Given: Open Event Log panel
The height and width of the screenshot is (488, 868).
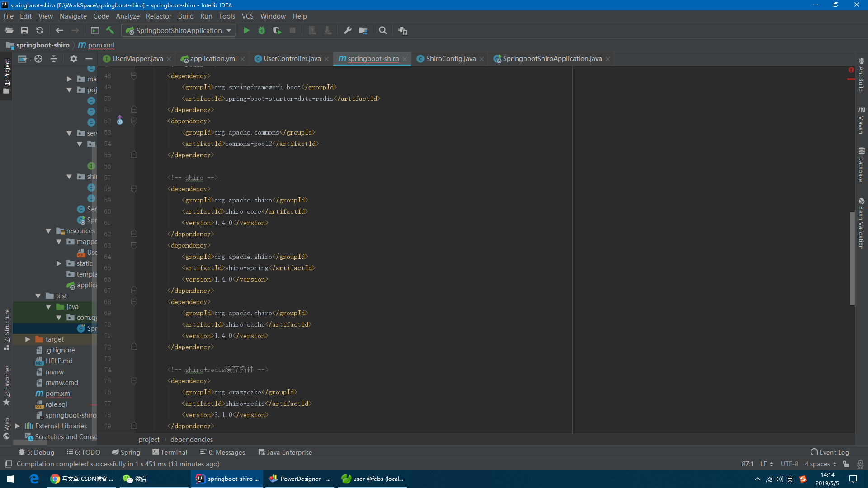Looking at the screenshot, I should 830,452.
